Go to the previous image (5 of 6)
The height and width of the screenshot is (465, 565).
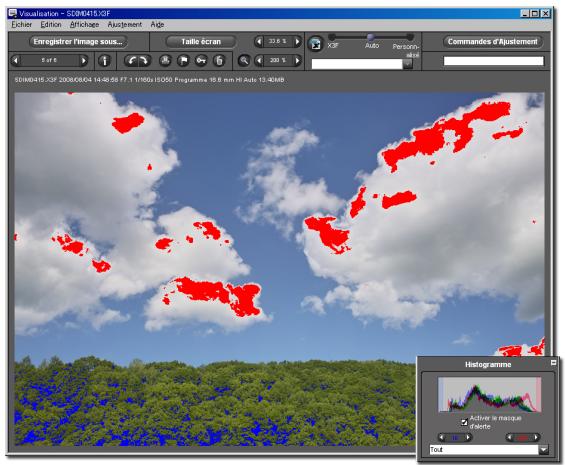click(x=15, y=61)
